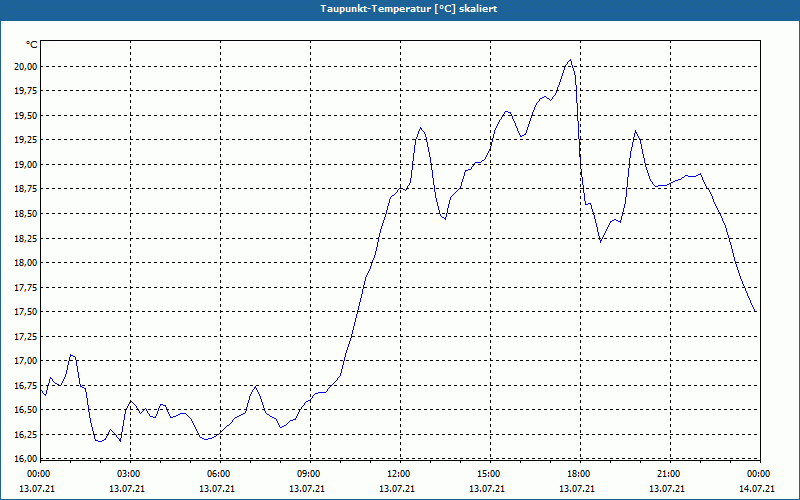This screenshot has height=500, width=800.
Task: Click the 17,25 y-axis label
Action: point(26,336)
